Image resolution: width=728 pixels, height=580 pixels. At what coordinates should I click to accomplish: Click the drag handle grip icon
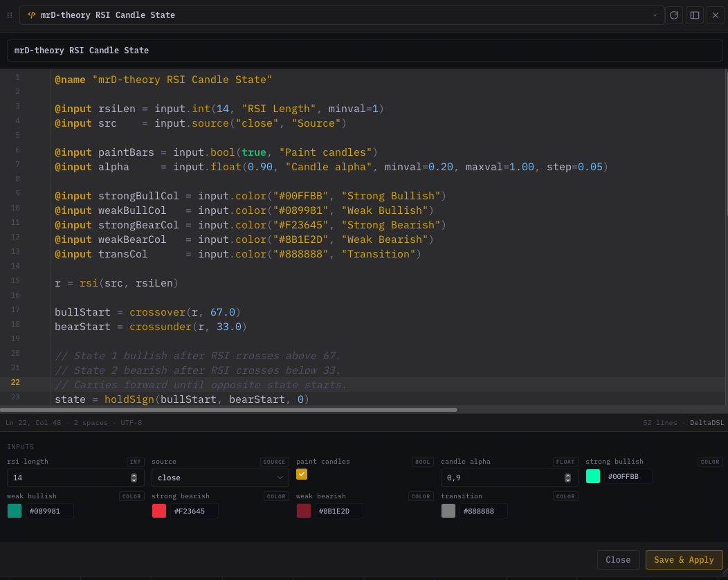[9, 15]
